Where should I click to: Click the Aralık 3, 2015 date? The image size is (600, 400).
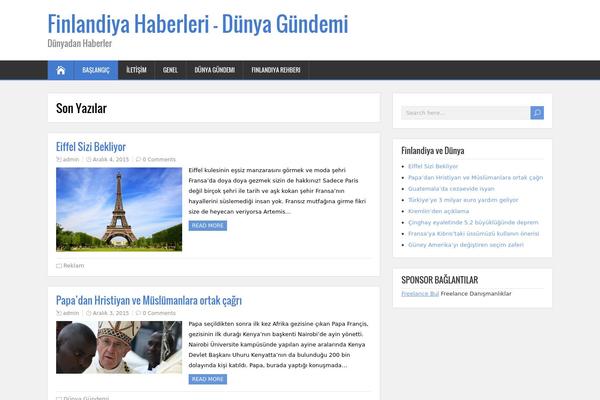(111, 313)
